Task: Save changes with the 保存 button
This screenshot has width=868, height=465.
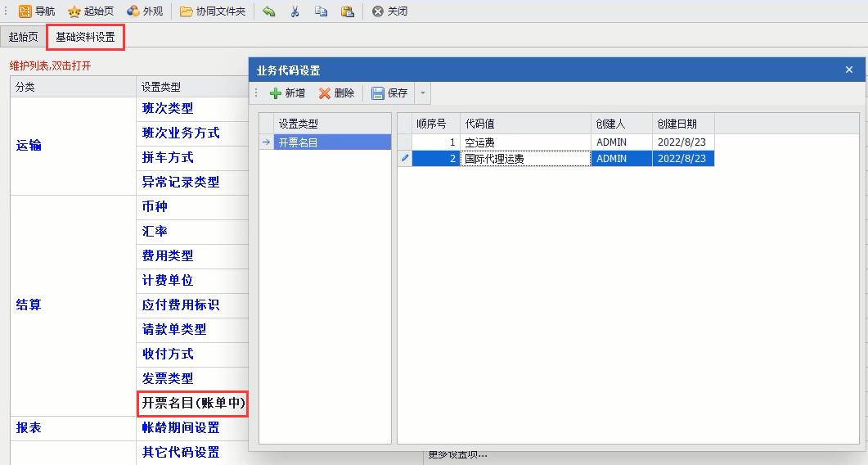Action: click(x=389, y=93)
